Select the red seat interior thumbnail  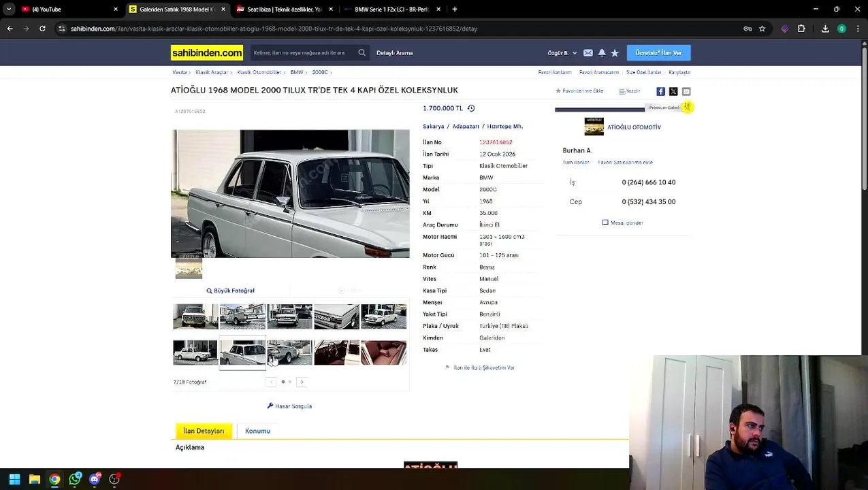(384, 353)
